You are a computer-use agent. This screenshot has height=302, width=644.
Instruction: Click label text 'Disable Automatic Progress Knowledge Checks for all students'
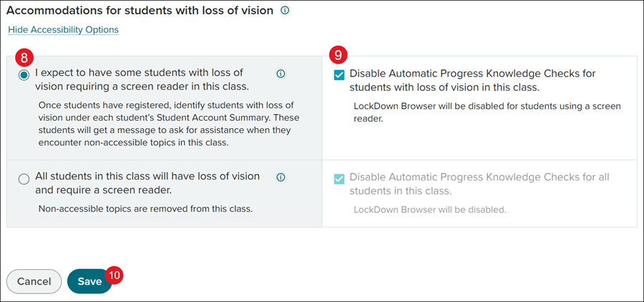pos(479,184)
